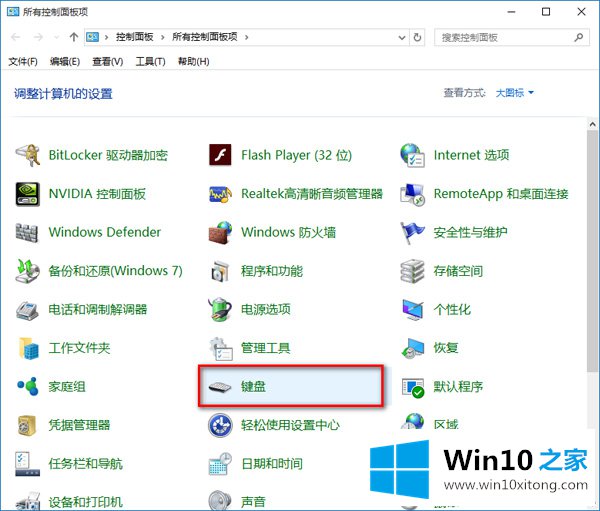
Task: Open the 区域 text link
Action: tap(446, 424)
